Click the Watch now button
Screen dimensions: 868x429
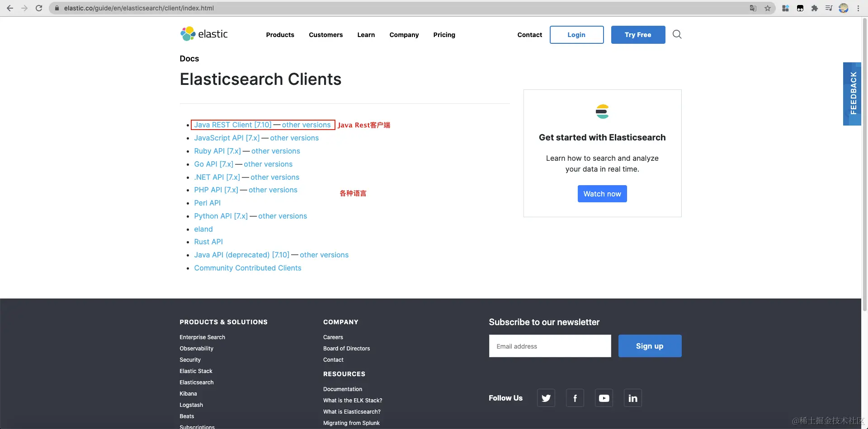tap(602, 194)
